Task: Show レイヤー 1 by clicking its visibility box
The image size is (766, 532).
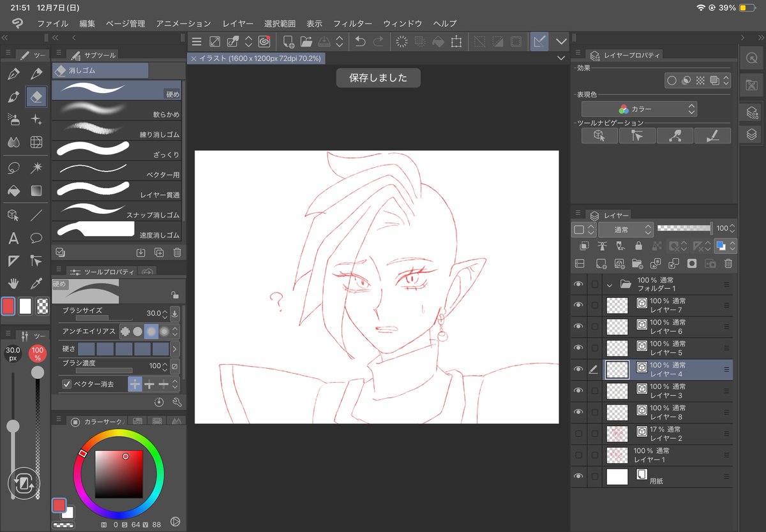Action: (579, 455)
